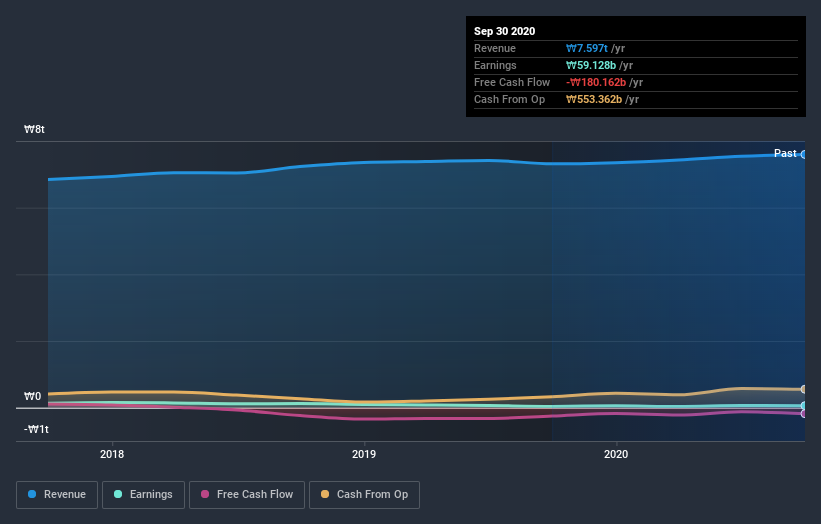
Task: Click the Earnings line end marker
Action: [804, 406]
